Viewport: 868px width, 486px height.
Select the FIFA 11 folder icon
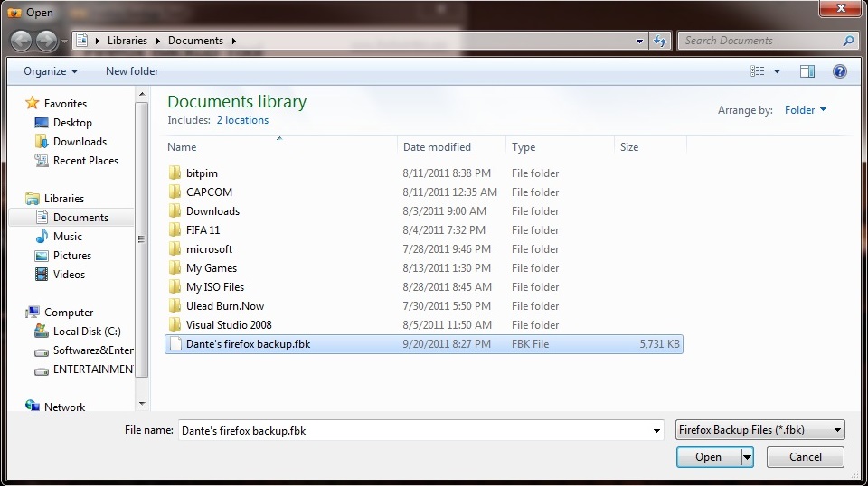click(175, 230)
